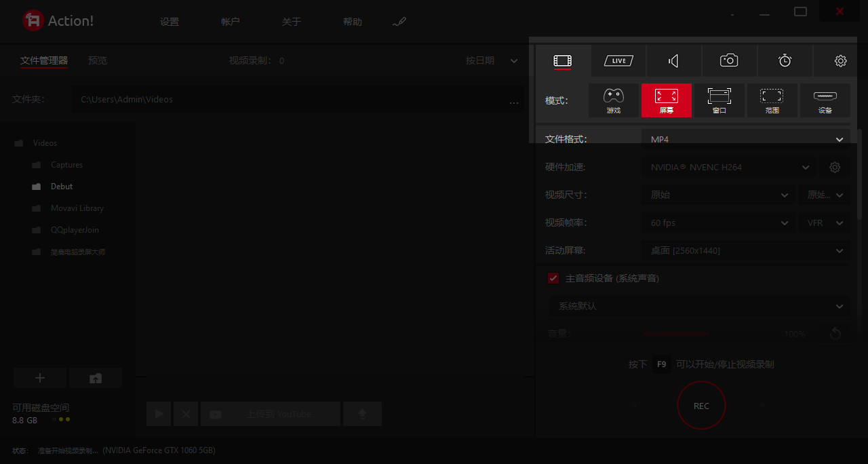Image resolution: width=868 pixels, height=464 pixels.
Task: Open the scheduler panel with timer icon
Action: pos(785,60)
